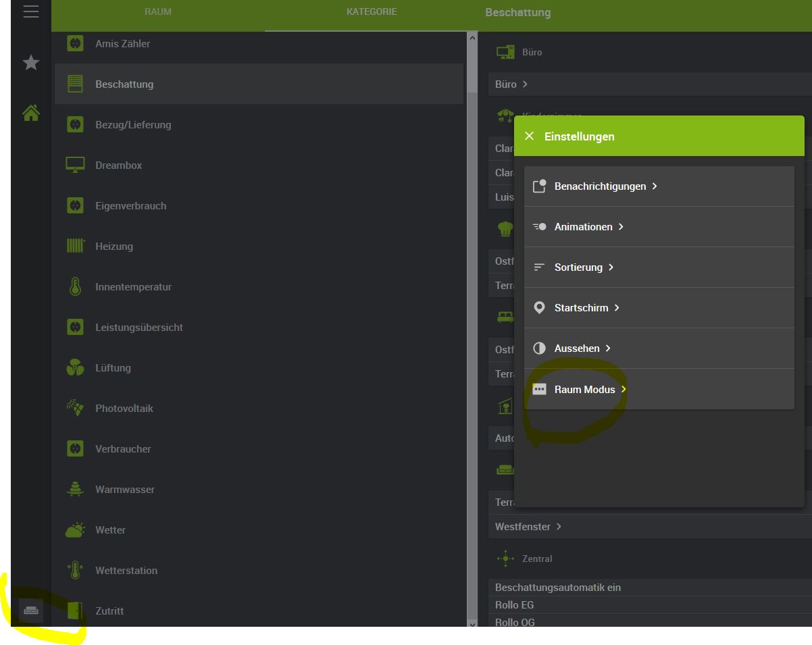Click the Benachrichtigungen notification icon
812x645 pixels.
539,186
